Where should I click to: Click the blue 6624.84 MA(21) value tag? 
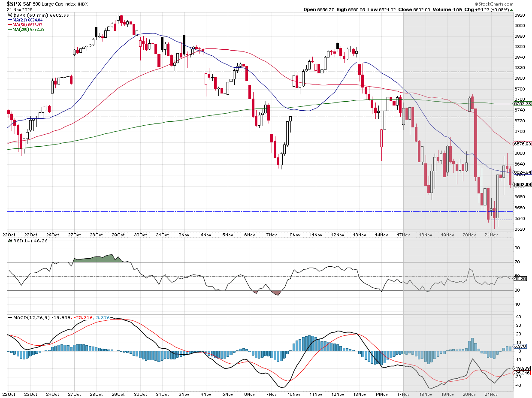click(523, 172)
